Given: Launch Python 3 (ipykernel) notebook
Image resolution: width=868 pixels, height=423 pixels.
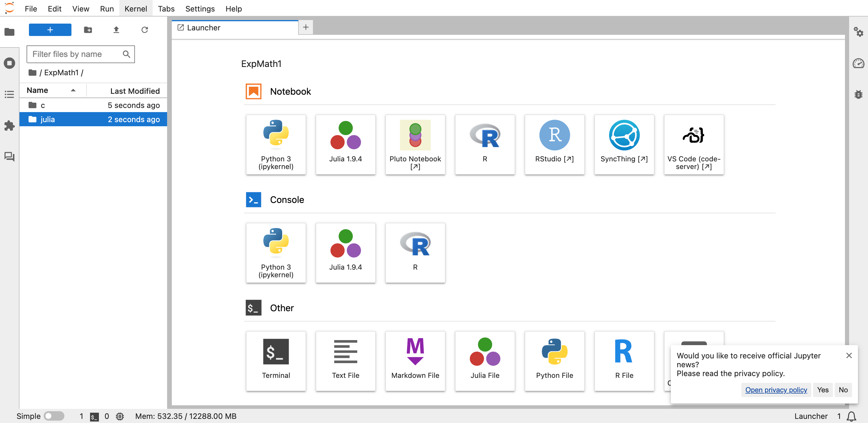Looking at the screenshot, I should [x=276, y=145].
